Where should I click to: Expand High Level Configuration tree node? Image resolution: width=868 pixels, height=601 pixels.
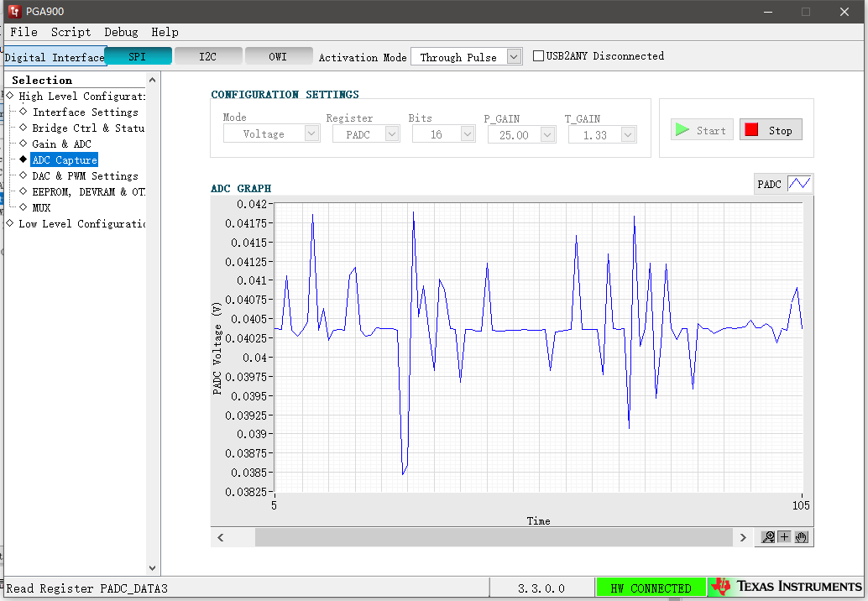pos(10,95)
